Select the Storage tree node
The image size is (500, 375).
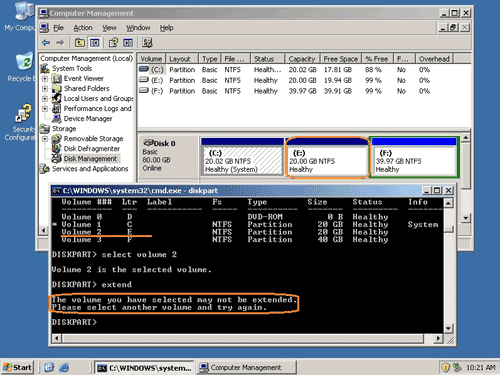(x=64, y=129)
